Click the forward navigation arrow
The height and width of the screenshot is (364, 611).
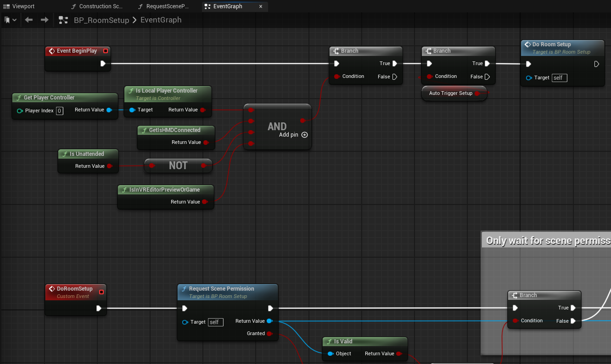[44, 20]
